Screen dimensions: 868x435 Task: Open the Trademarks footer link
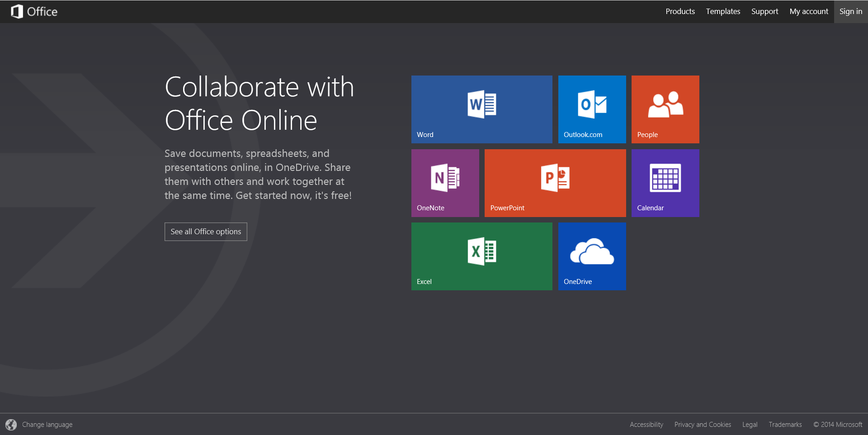pyautogui.click(x=785, y=425)
